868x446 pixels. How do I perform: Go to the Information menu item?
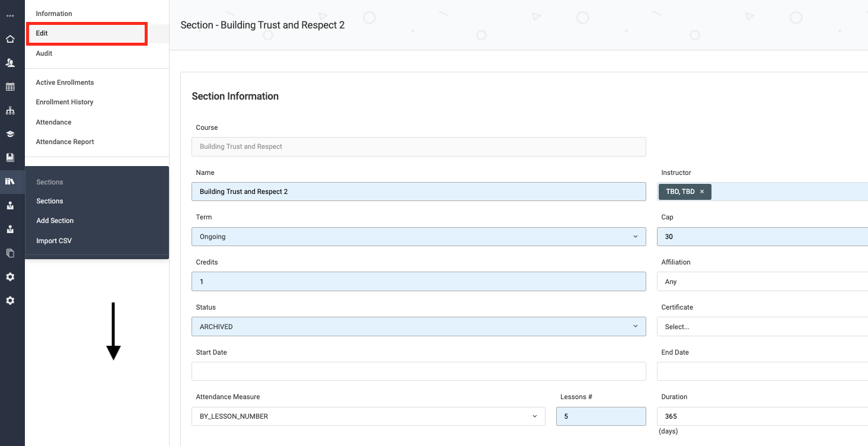pos(54,14)
